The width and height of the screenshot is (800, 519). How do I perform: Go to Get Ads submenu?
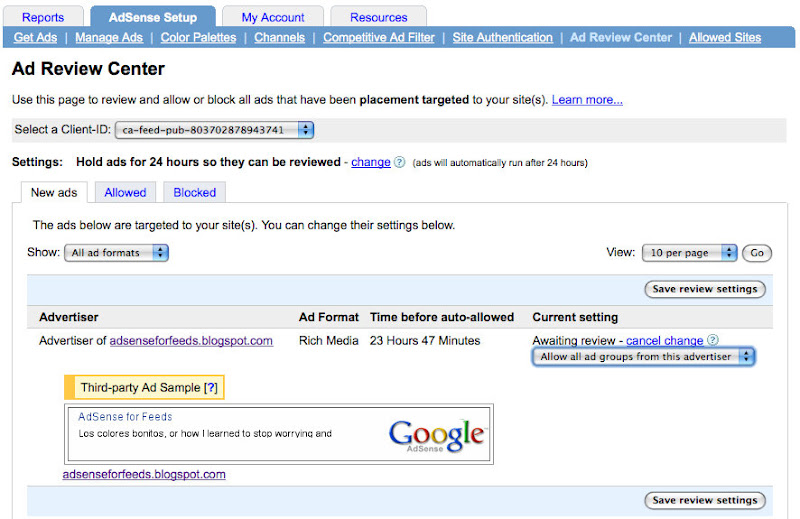(x=35, y=37)
